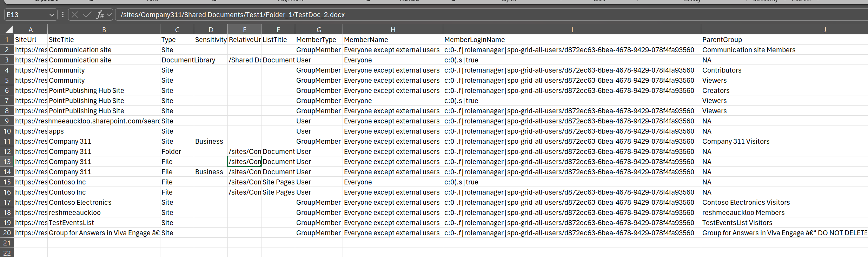Select Site Pages cell in row 16
The image size is (868, 257).
pos(278,192)
